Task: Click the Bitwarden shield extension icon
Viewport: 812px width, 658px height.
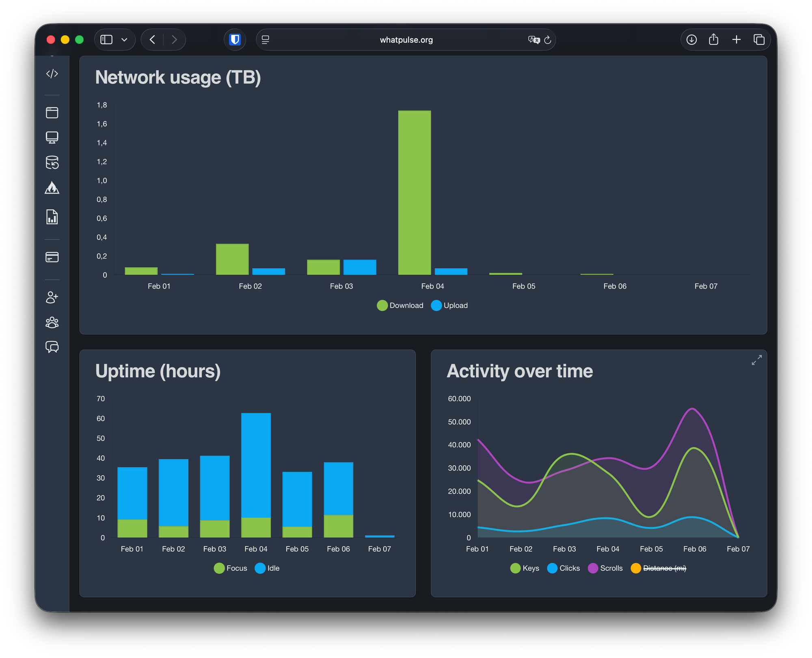Action: 235,40
